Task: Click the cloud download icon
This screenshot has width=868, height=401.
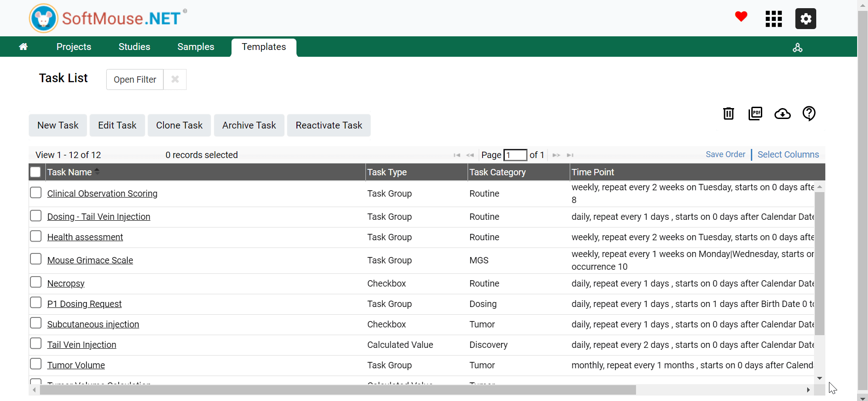Action: pos(782,114)
